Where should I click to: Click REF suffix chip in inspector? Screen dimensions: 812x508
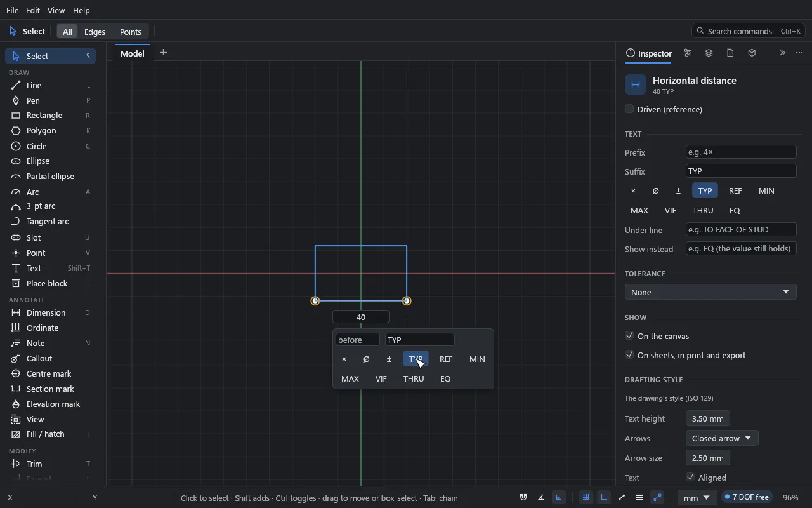736,190
